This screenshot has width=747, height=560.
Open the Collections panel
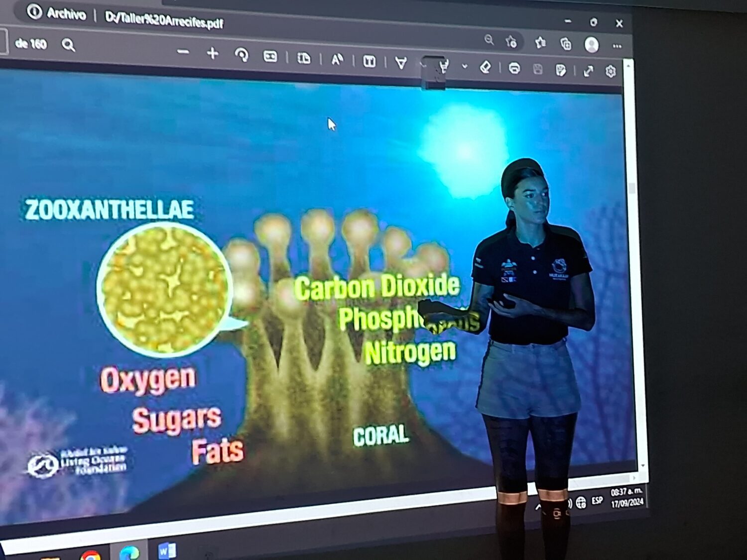566,44
